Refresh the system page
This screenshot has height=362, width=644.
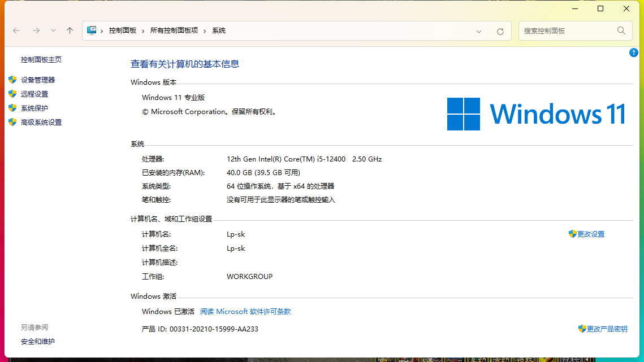pos(500,32)
